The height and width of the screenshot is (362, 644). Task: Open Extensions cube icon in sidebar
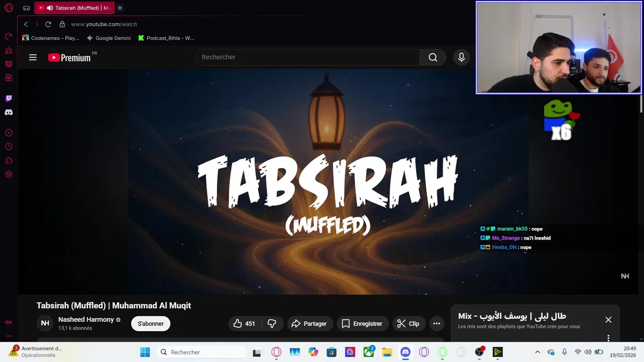pos(9,161)
